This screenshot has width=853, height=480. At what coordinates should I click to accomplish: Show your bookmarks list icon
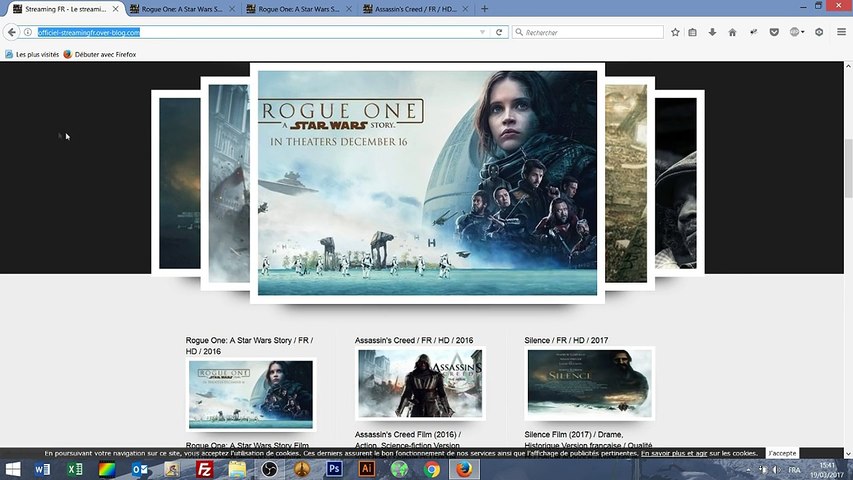click(x=693, y=33)
